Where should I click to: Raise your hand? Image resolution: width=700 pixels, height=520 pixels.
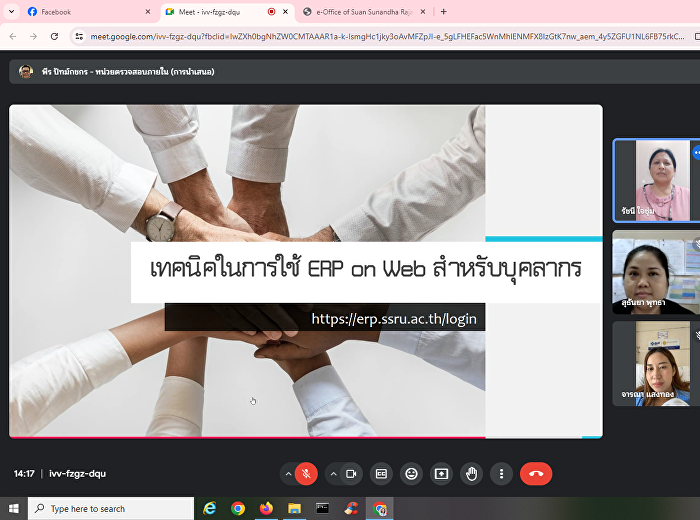pos(471,474)
